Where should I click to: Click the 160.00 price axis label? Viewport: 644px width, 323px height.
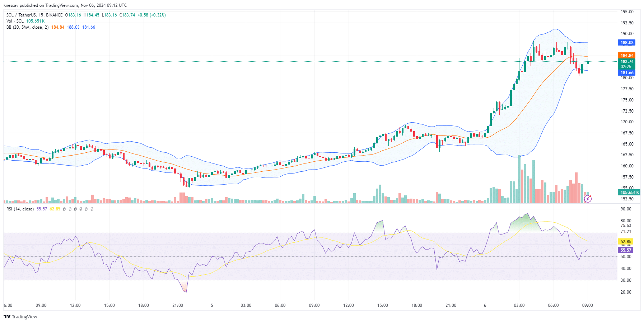click(x=627, y=166)
